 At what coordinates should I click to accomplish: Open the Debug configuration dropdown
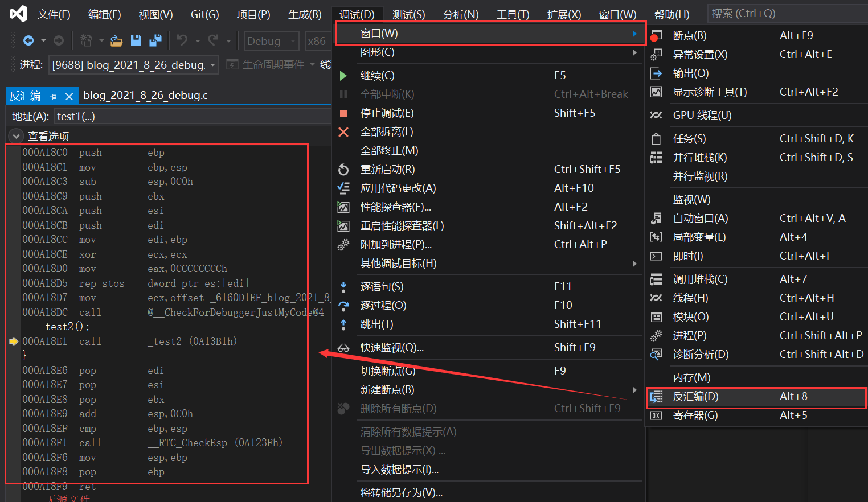(x=272, y=41)
